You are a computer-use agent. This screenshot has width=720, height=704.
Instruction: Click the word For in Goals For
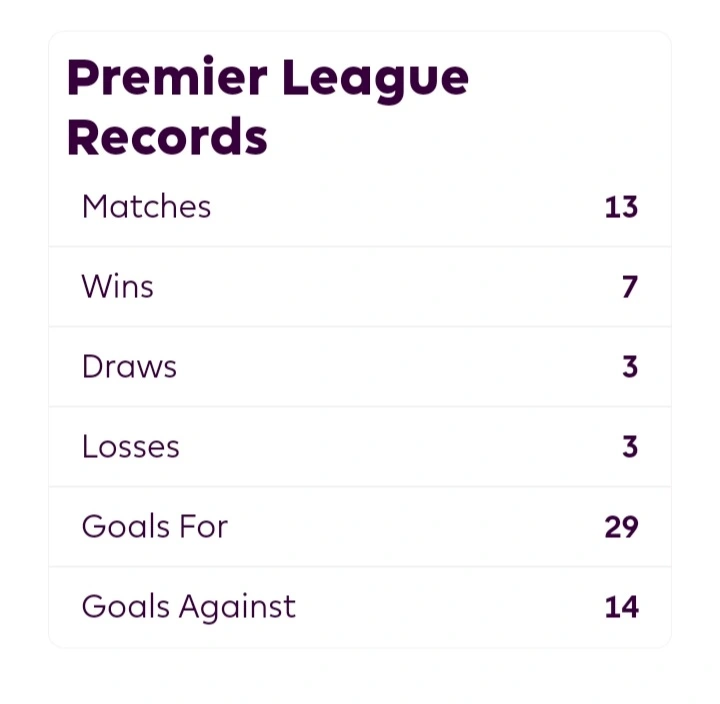204,526
